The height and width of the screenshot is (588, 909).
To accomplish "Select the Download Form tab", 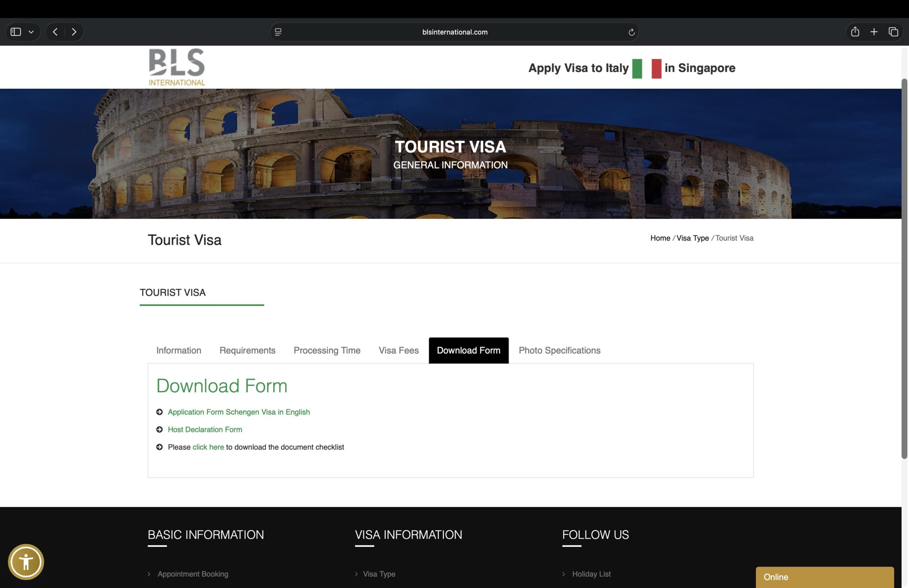I will tap(469, 350).
